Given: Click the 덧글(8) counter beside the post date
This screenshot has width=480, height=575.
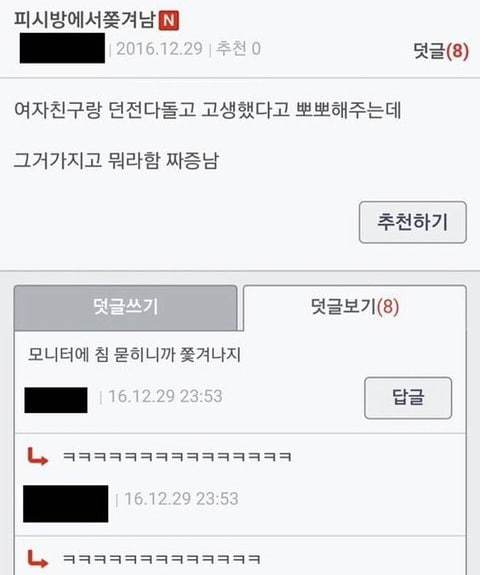Looking at the screenshot, I should click(441, 51).
